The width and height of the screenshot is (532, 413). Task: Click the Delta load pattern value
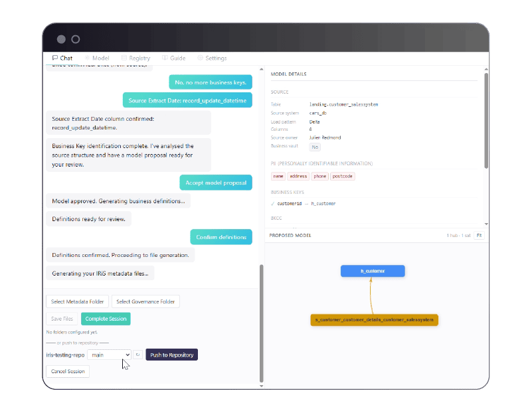point(314,122)
